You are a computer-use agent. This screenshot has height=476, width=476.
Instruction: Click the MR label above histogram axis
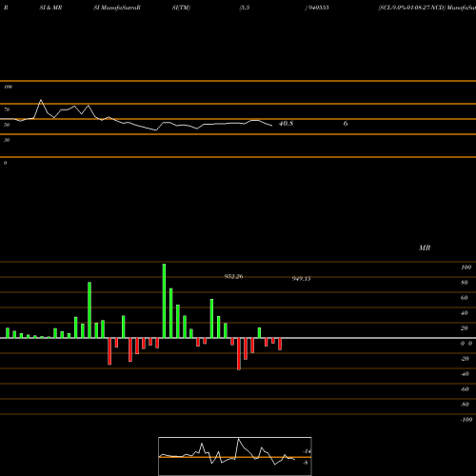coord(425,248)
